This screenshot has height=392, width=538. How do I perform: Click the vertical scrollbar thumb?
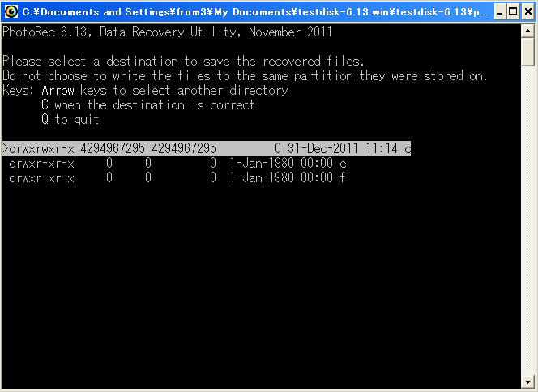527,52
